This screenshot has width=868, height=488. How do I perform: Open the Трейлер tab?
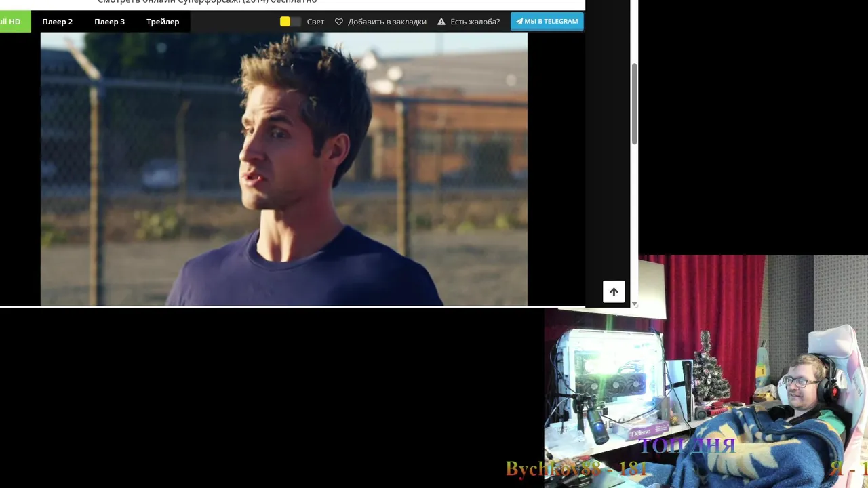[163, 22]
